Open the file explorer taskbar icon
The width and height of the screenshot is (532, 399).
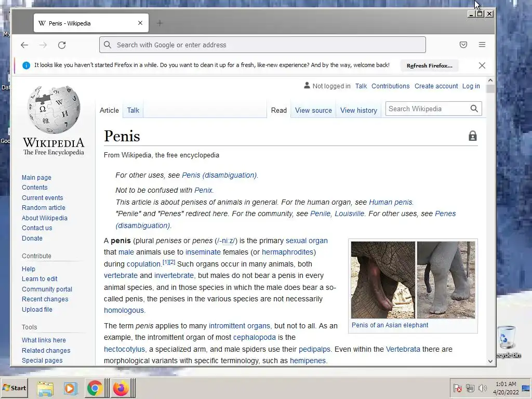pos(45,389)
